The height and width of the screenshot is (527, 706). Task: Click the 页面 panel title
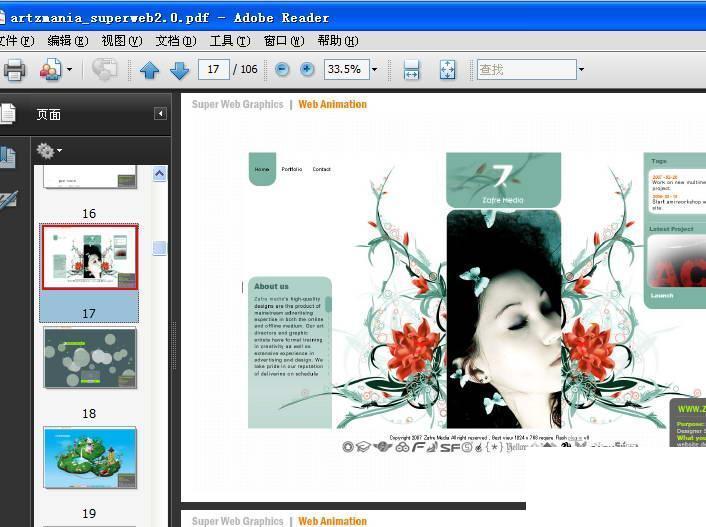pyautogui.click(x=49, y=114)
